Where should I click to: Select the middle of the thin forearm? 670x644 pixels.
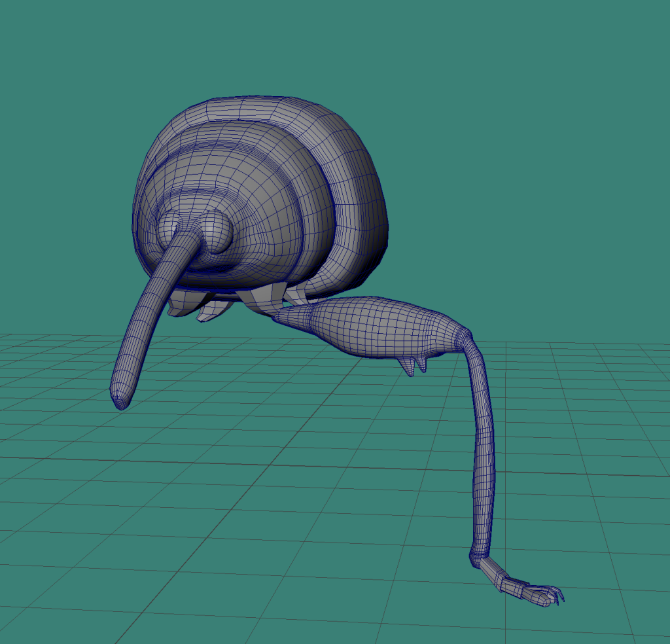point(484,445)
